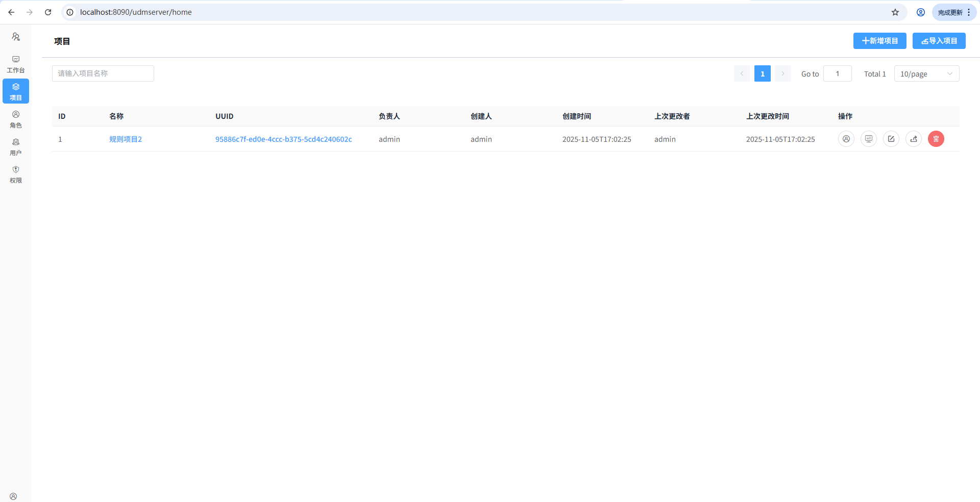
Task: Focus the project name search field
Action: 103,73
